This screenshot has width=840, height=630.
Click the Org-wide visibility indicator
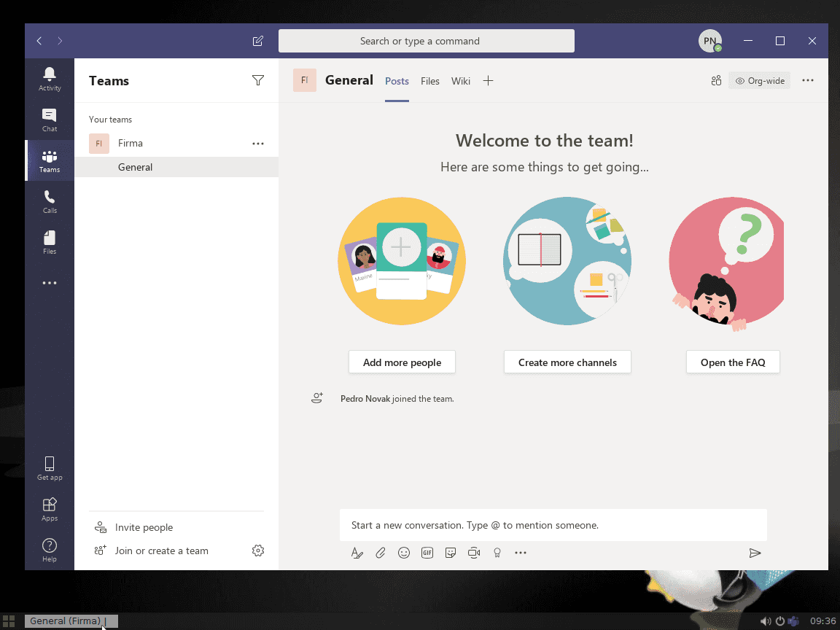click(759, 80)
